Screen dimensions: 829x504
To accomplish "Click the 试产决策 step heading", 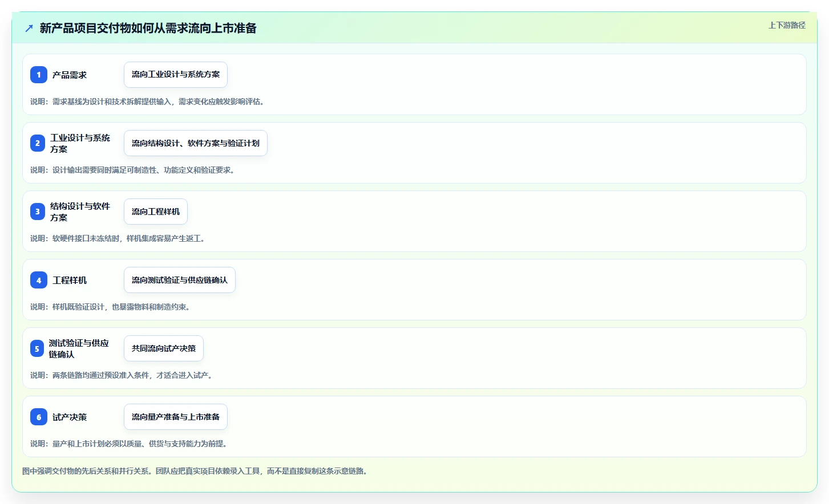I will point(70,417).
